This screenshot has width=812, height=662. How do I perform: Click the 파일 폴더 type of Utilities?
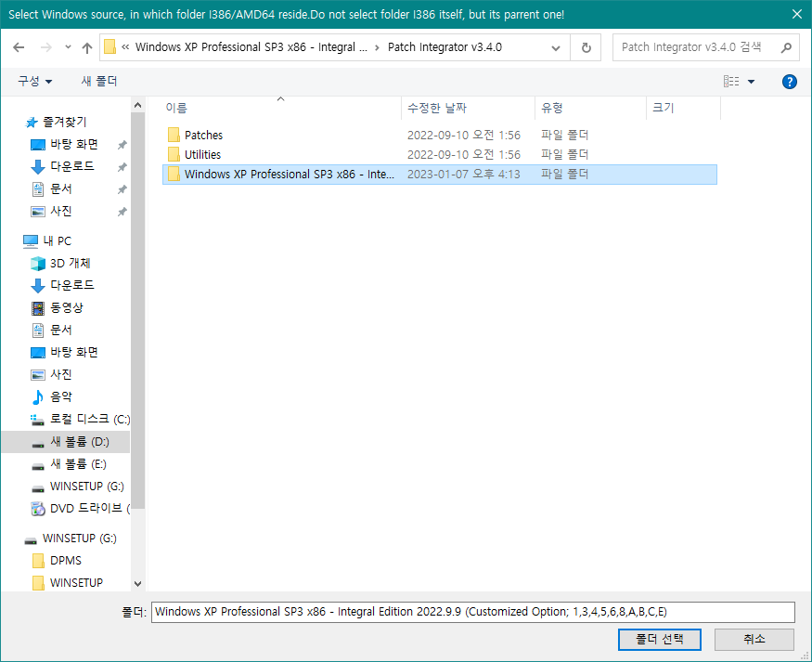click(564, 154)
